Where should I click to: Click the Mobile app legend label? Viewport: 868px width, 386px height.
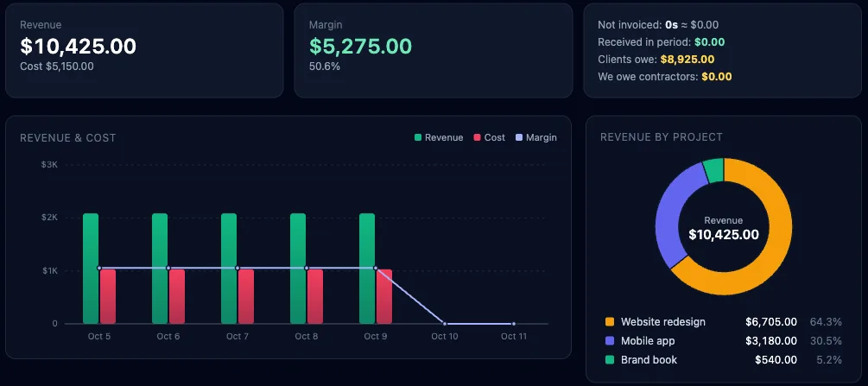(648, 340)
